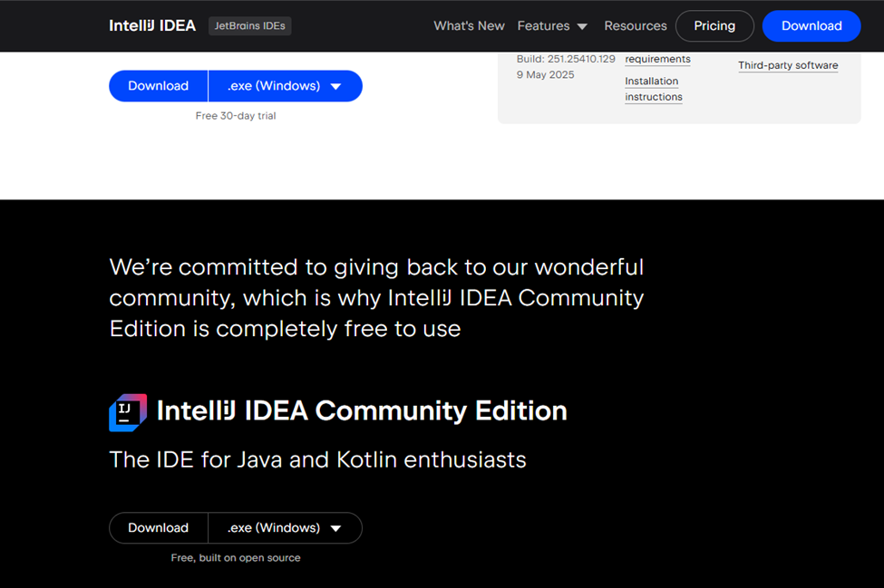Click the Build 251.25410.129 text
This screenshot has width=884, height=588.
tap(566, 59)
